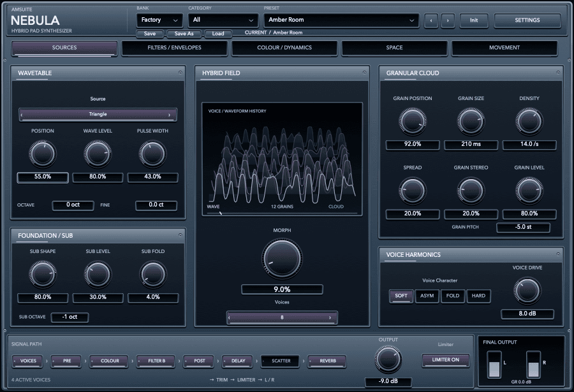This screenshot has width=574, height=392.
Task: Select previous wavetable Source with left arrow
Action: [x=22, y=115]
